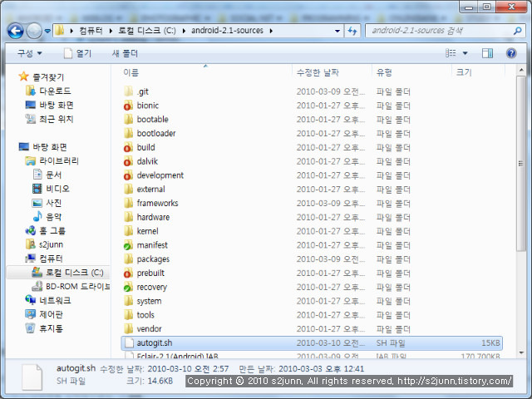Select the bootloader folder icon
This screenshot has width=532, height=399.
pyautogui.click(x=129, y=133)
